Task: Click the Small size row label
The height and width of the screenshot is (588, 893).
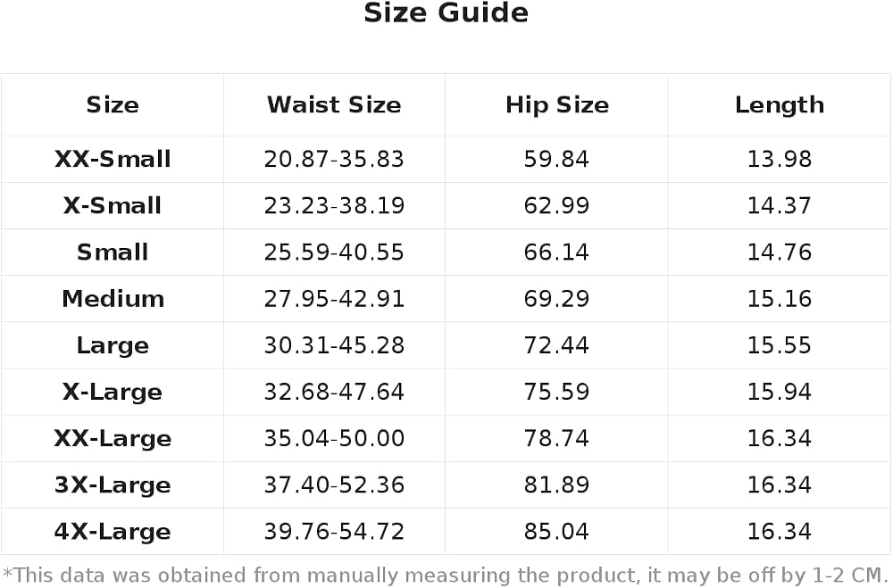Action: pyautogui.click(x=113, y=253)
